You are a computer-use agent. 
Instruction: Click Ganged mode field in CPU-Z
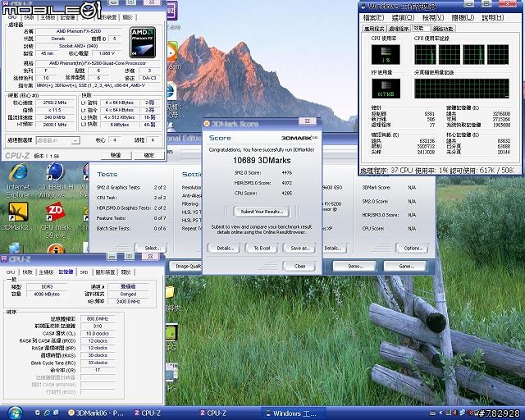[128, 294]
